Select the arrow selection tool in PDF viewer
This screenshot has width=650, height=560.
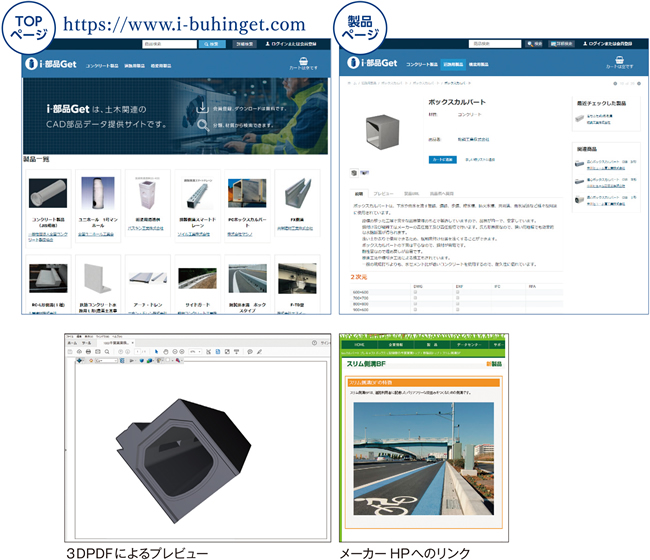[x=157, y=352]
